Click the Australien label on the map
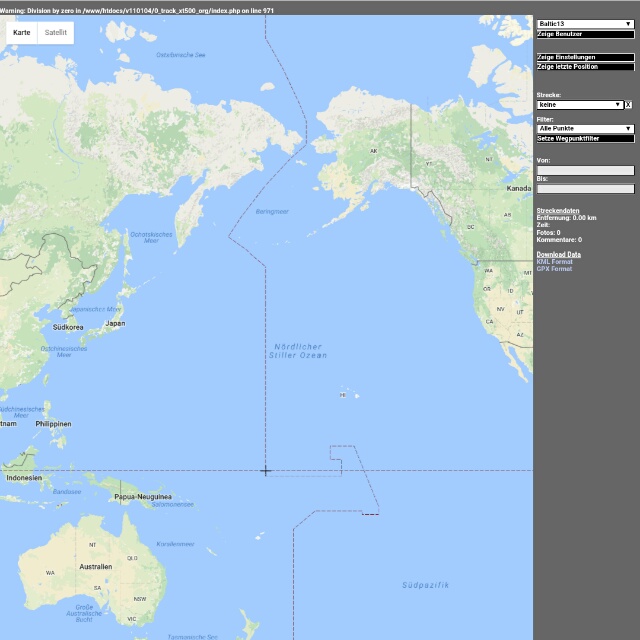 point(96,566)
